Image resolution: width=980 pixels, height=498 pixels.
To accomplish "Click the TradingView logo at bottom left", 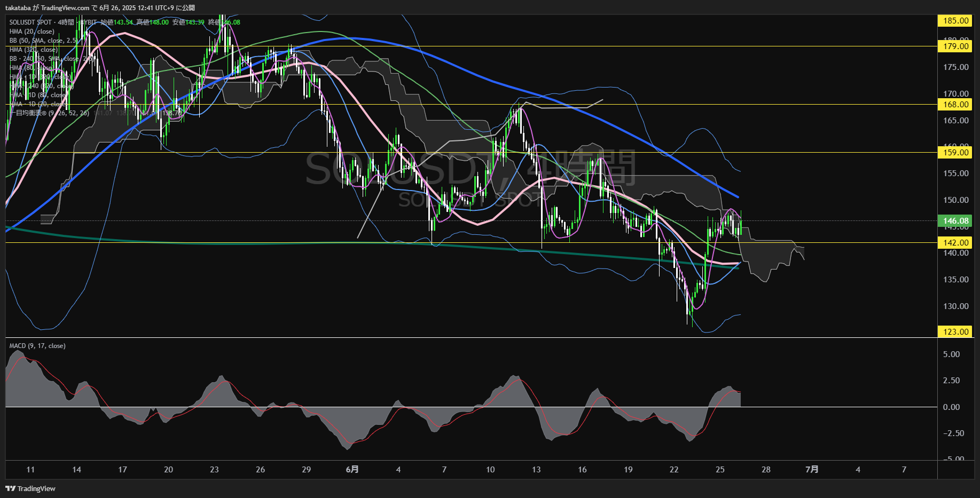I will click(x=30, y=488).
